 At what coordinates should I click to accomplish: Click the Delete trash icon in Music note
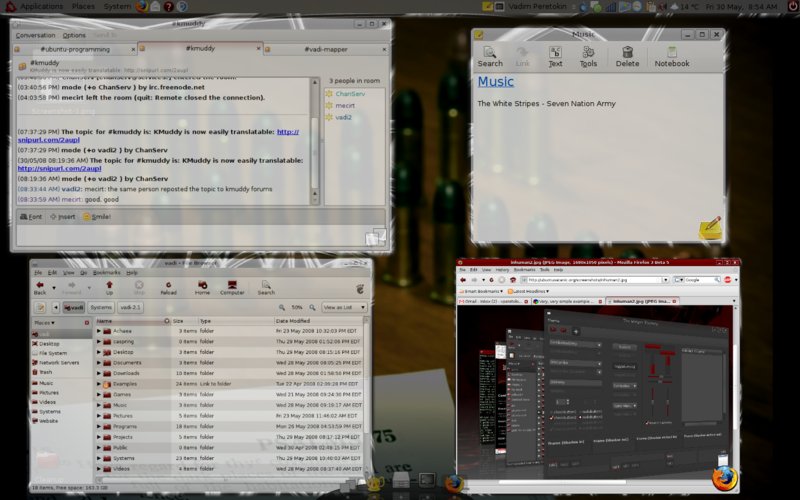(x=627, y=55)
